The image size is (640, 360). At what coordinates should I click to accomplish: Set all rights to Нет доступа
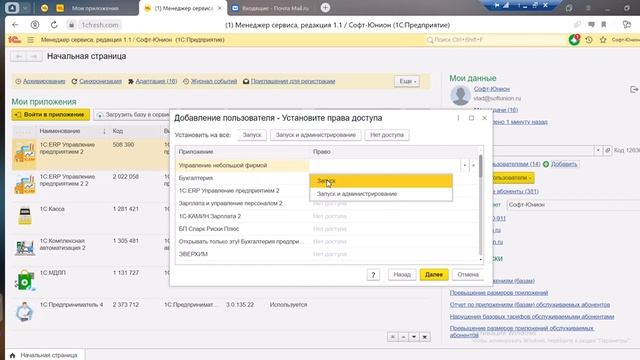pos(387,135)
